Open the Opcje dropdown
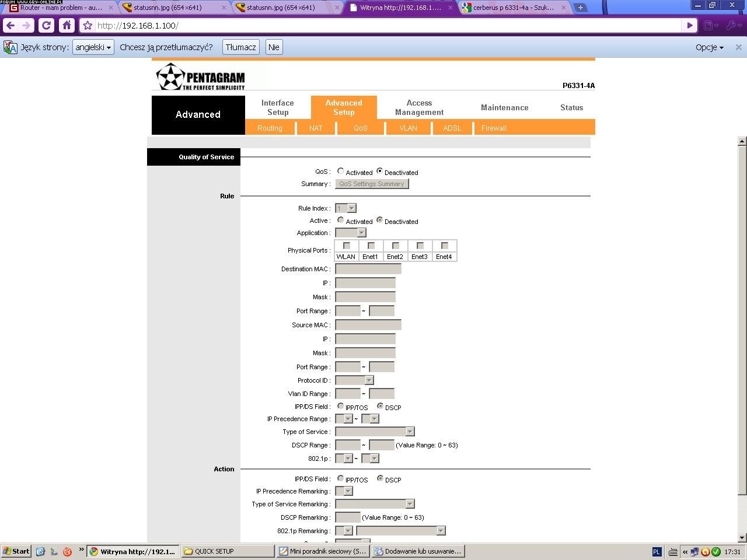The height and width of the screenshot is (560, 747). pyautogui.click(x=710, y=47)
